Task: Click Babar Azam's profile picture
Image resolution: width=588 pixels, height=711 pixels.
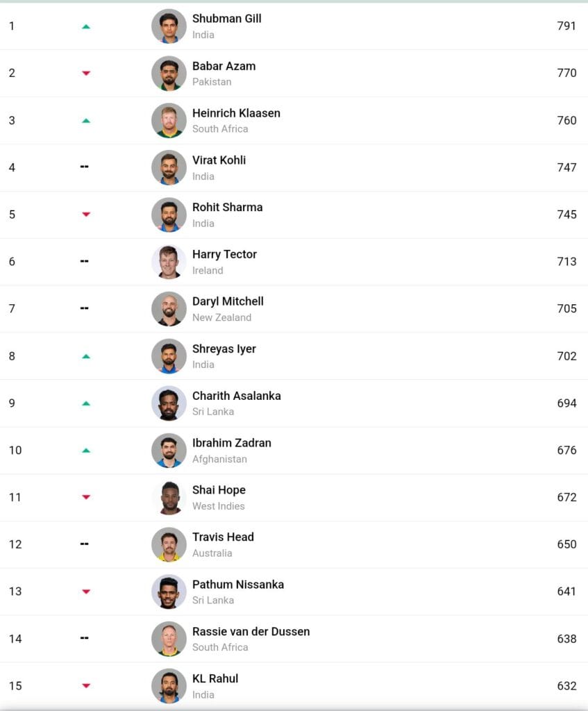Action: [x=169, y=74]
